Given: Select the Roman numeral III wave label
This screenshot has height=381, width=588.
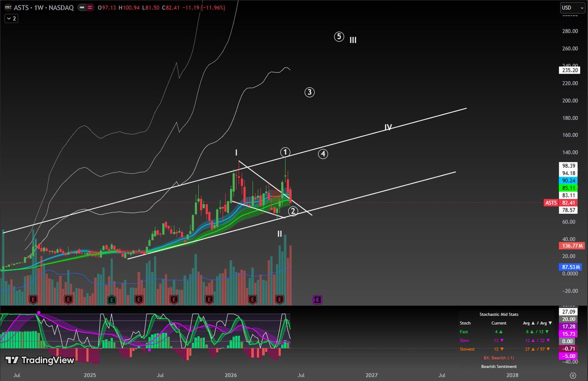Looking at the screenshot, I should click(x=353, y=40).
